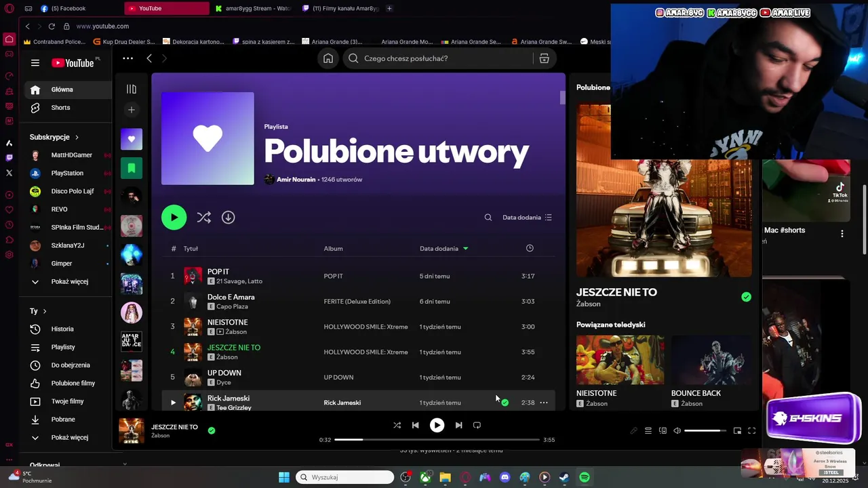Open Contraband Police bookmark

pos(54,41)
